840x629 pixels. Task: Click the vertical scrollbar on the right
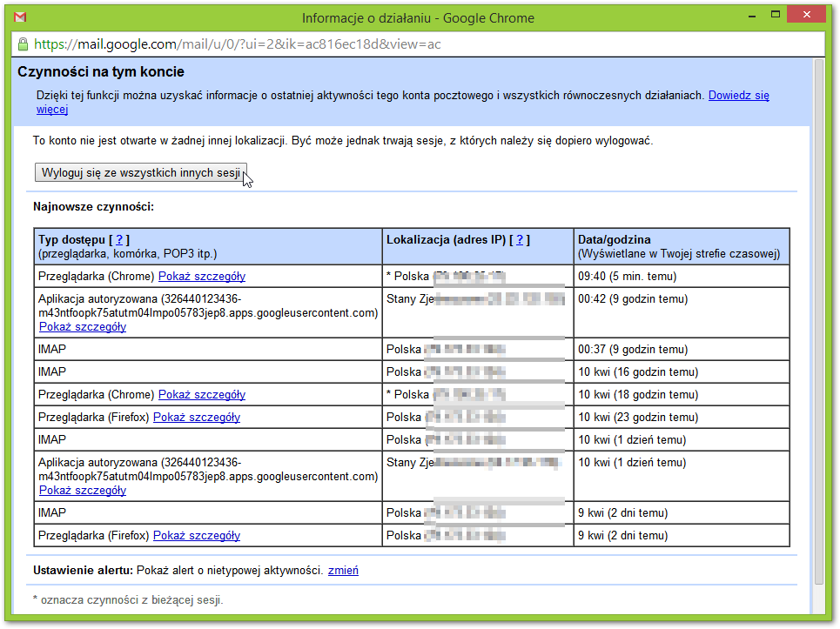point(818,321)
